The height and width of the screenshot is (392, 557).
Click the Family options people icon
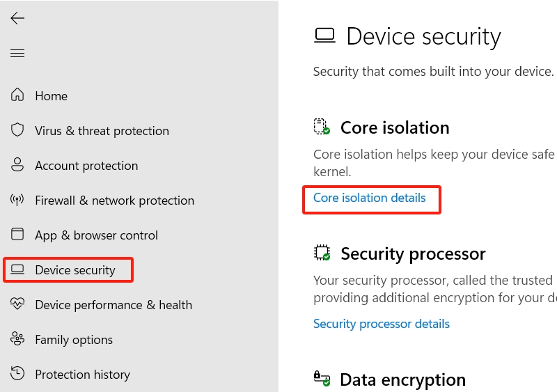coord(18,339)
